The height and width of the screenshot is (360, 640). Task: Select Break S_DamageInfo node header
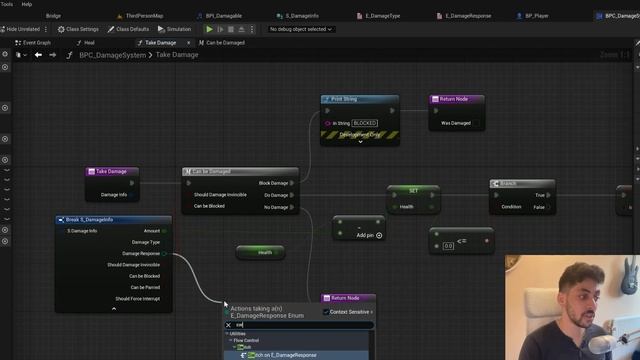coord(113,220)
